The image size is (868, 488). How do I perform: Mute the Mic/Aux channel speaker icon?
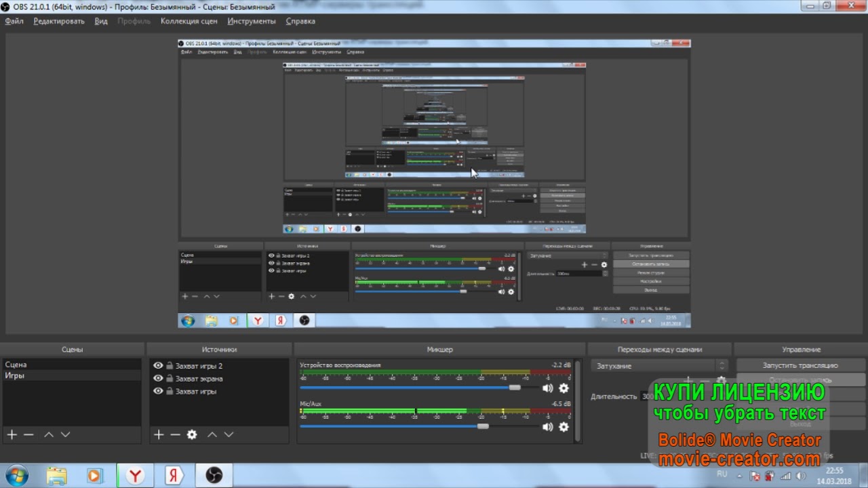click(547, 427)
